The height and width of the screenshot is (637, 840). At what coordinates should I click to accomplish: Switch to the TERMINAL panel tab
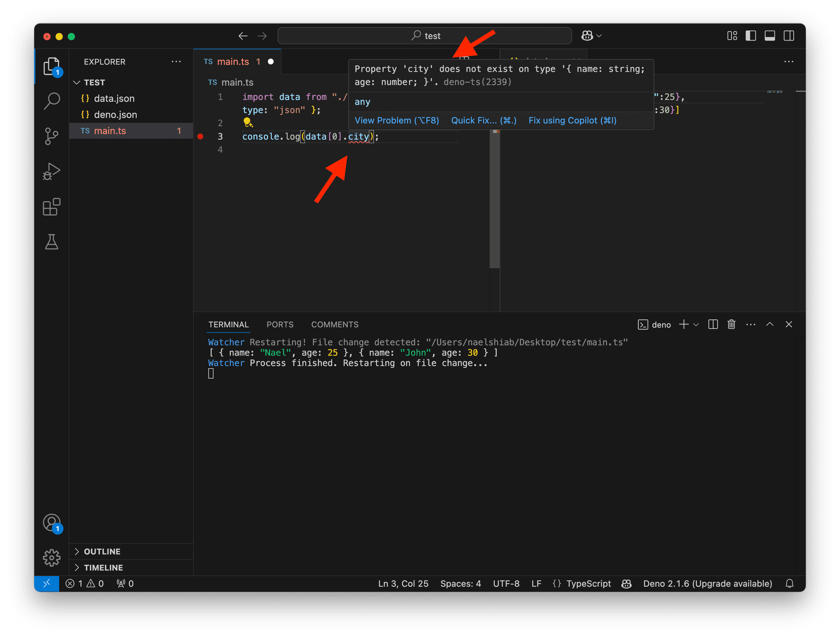(229, 325)
